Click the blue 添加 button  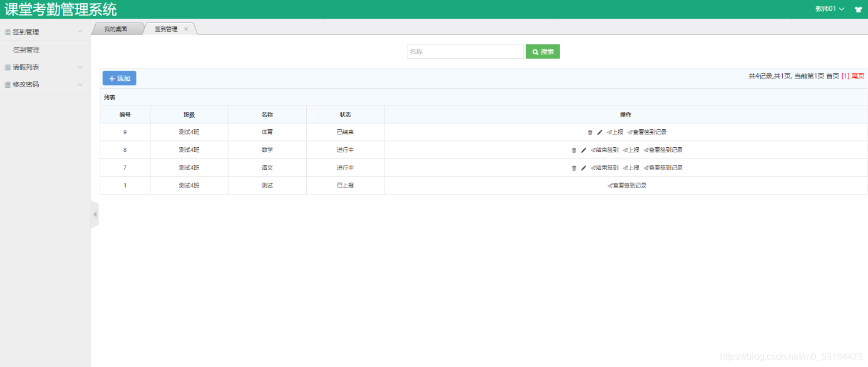pos(119,78)
